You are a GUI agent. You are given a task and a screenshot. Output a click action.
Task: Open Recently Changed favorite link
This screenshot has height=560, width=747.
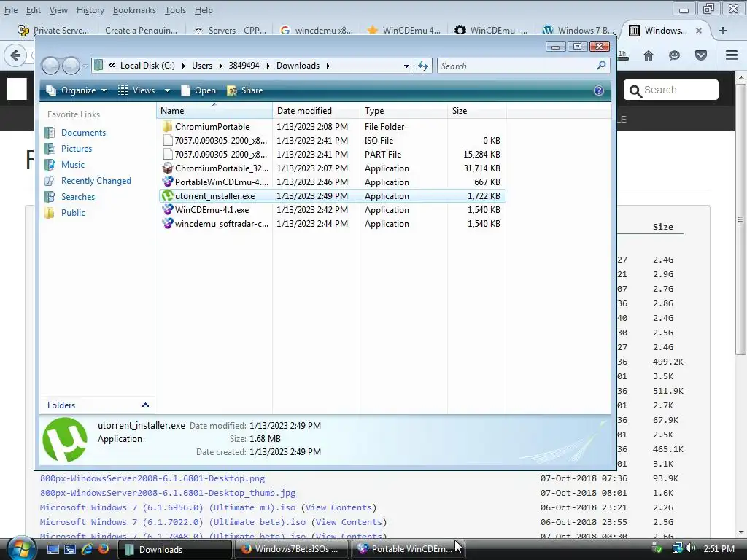96,181
